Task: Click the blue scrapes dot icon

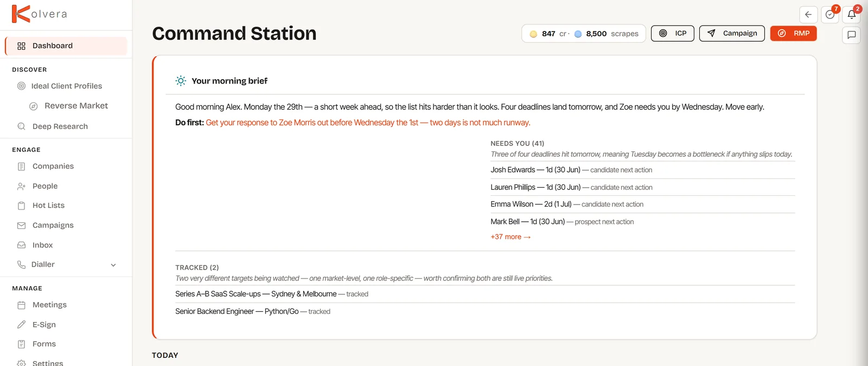Action: pyautogui.click(x=578, y=34)
